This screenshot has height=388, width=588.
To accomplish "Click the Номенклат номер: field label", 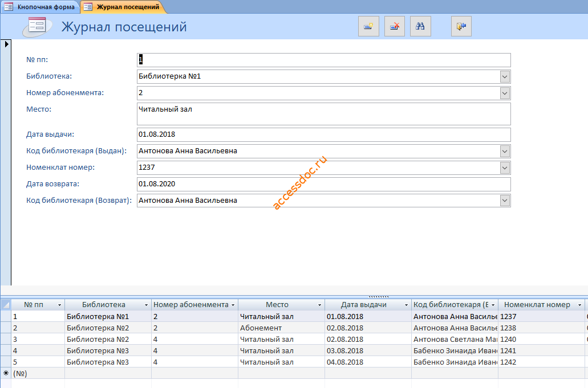I will point(60,168).
